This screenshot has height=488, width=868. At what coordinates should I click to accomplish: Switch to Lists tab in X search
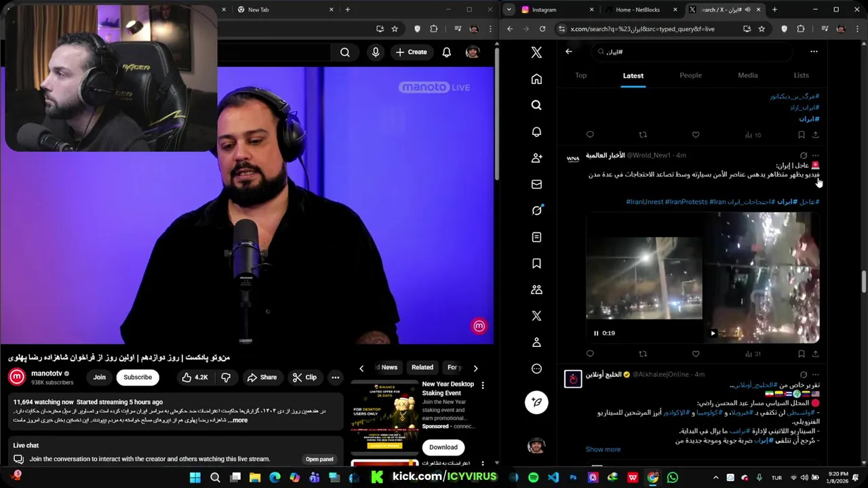[801, 75]
